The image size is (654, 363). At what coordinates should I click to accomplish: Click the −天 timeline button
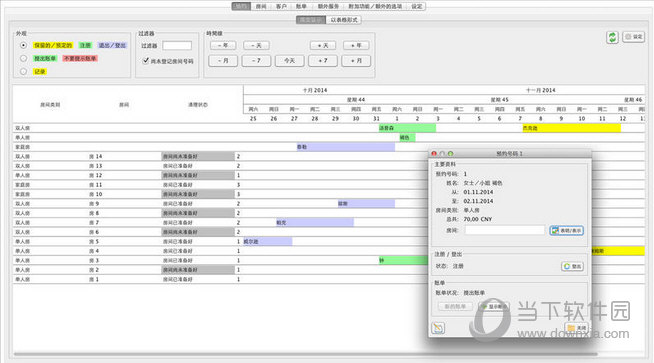point(256,45)
